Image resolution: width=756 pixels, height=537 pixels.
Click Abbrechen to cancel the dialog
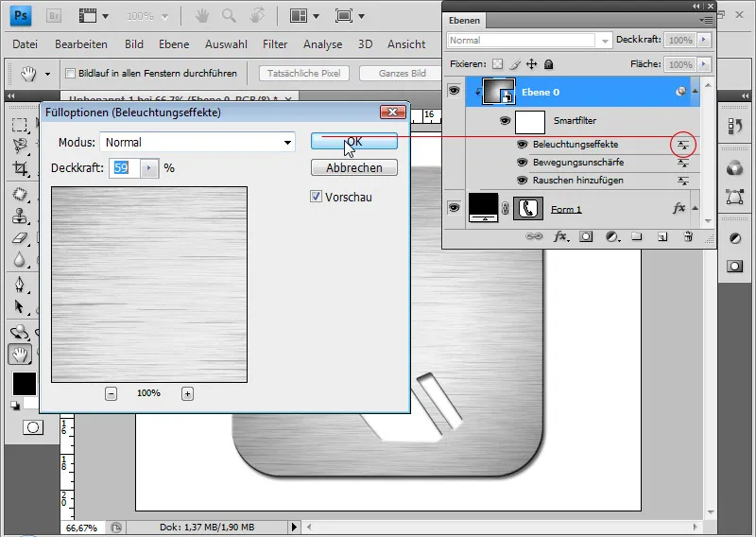coord(354,168)
